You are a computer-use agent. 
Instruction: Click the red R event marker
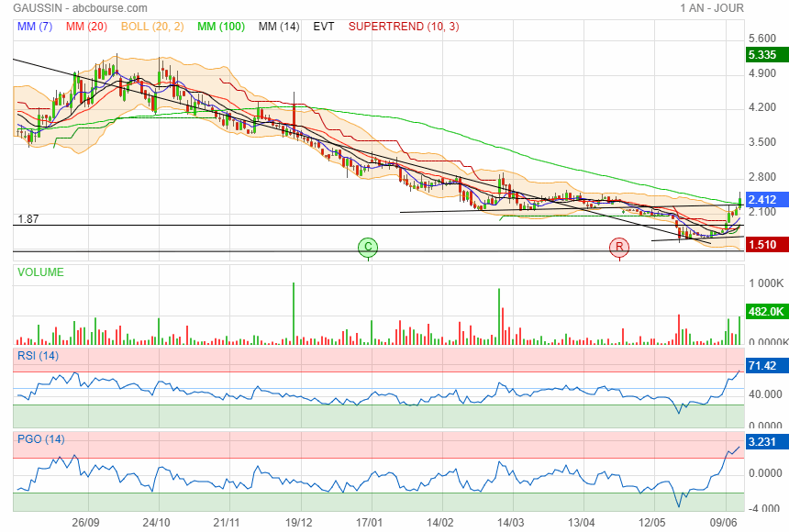click(619, 247)
